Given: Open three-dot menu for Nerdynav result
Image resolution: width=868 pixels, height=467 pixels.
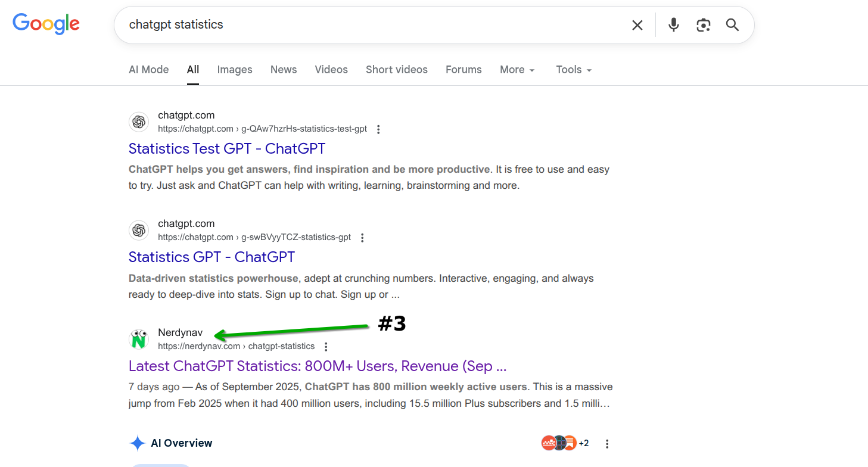Looking at the screenshot, I should (326, 347).
